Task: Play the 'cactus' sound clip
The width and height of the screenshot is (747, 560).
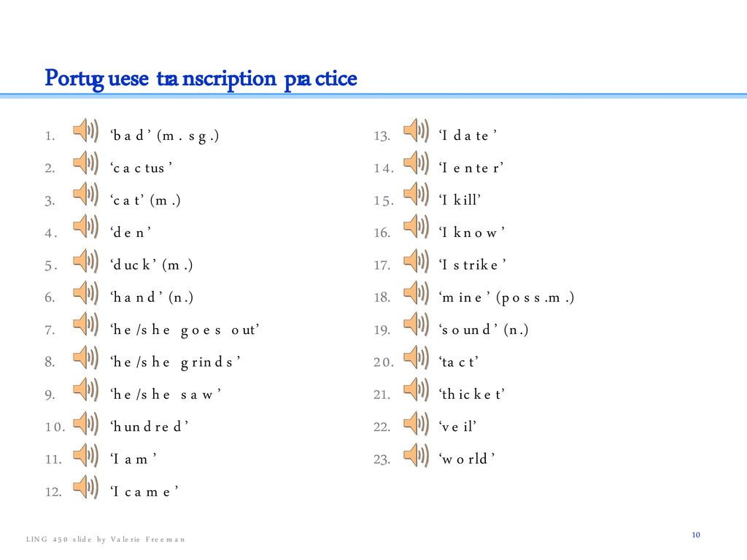Action: (x=86, y=163)
